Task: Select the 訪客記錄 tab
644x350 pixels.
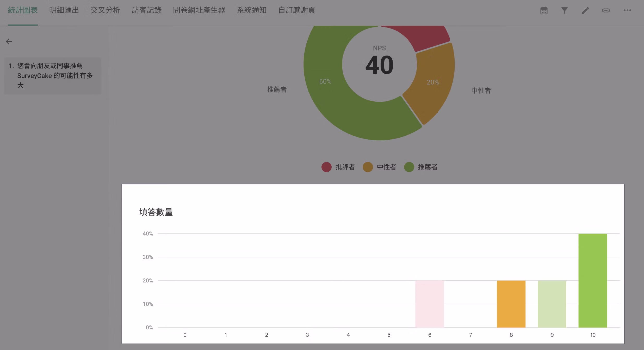Action: coord(147,10)
